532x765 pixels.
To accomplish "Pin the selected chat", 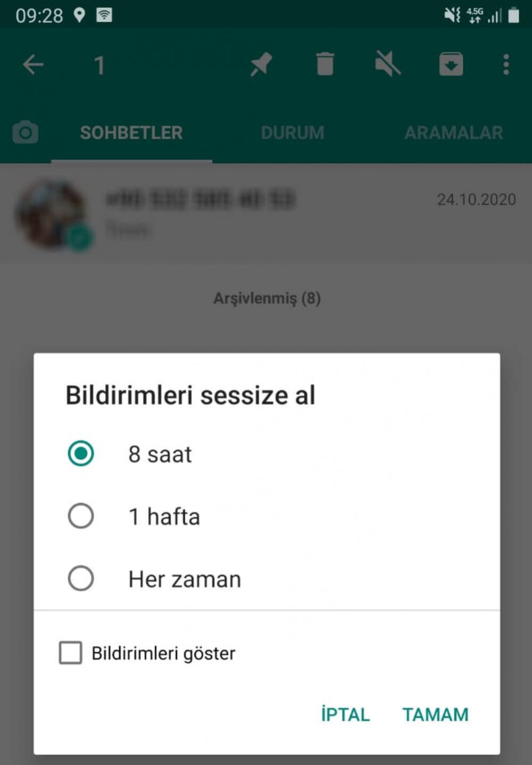I will coord(261,65).
